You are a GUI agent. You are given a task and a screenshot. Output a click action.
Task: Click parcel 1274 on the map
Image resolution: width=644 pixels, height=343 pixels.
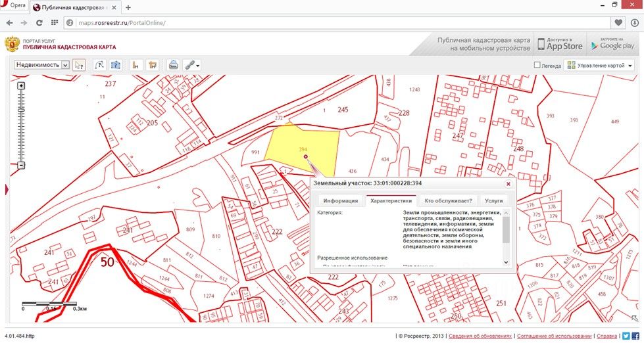pos(209,296)
